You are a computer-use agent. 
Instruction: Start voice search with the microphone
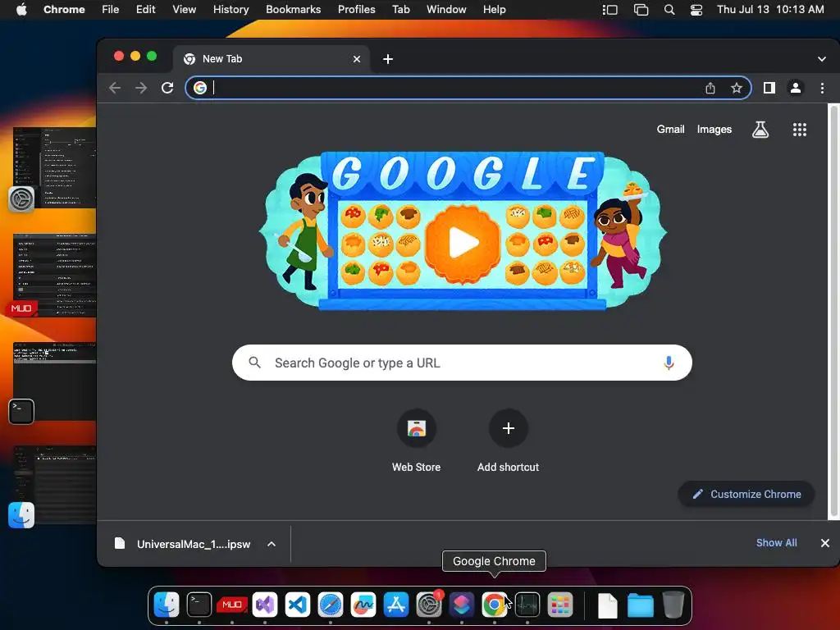pyautogui.click(x=668, y=363)
